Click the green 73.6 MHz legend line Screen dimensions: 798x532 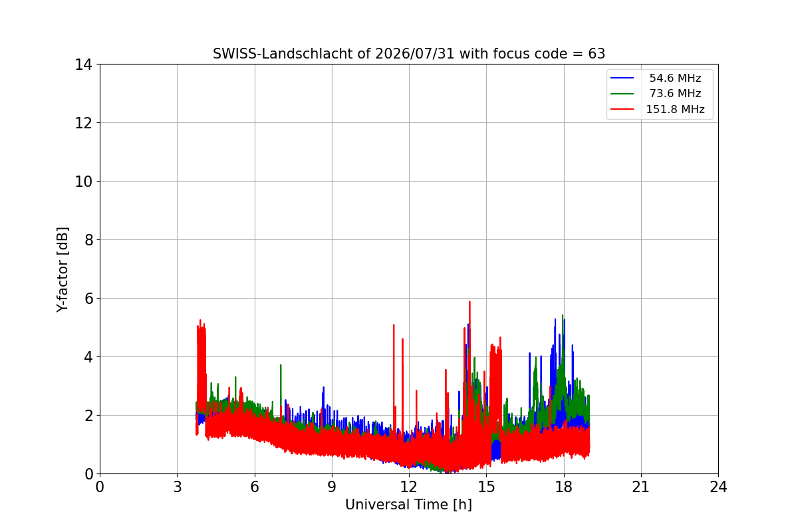(623, 94)
